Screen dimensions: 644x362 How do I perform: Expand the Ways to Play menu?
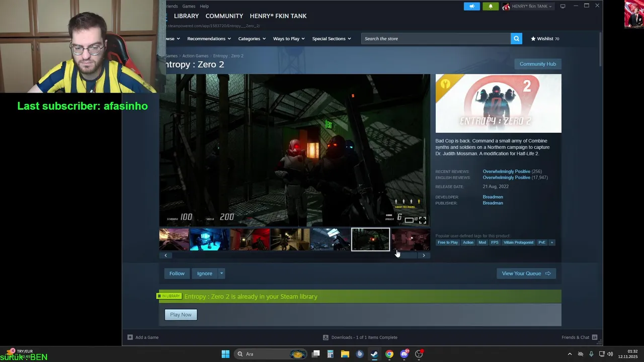(x=289, y=39)
